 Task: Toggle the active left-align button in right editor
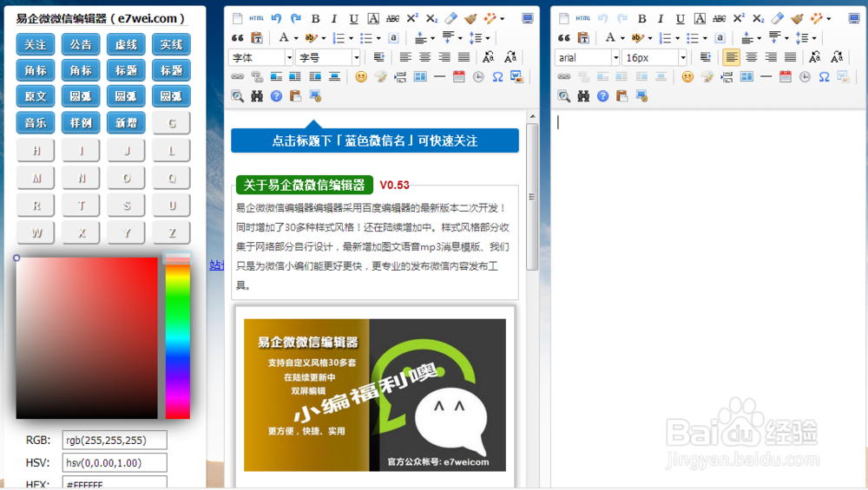coord(731,57)
